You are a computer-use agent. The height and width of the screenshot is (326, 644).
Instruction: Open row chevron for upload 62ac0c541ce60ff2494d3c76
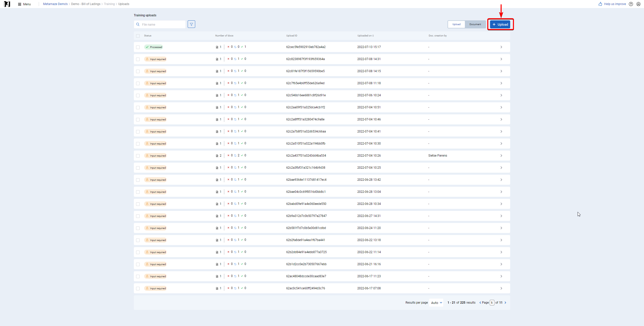[501, 288]
